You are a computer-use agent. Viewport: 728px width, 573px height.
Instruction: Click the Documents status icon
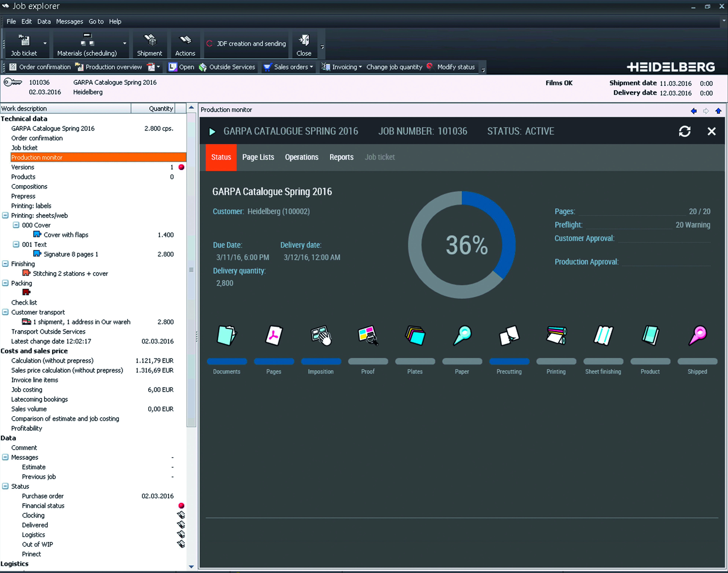(227, 336)
